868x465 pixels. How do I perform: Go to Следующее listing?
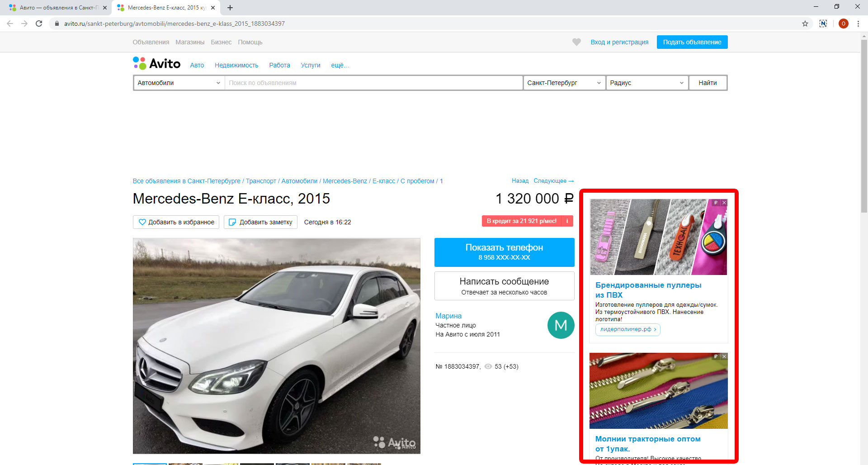(x=554, y=180)
